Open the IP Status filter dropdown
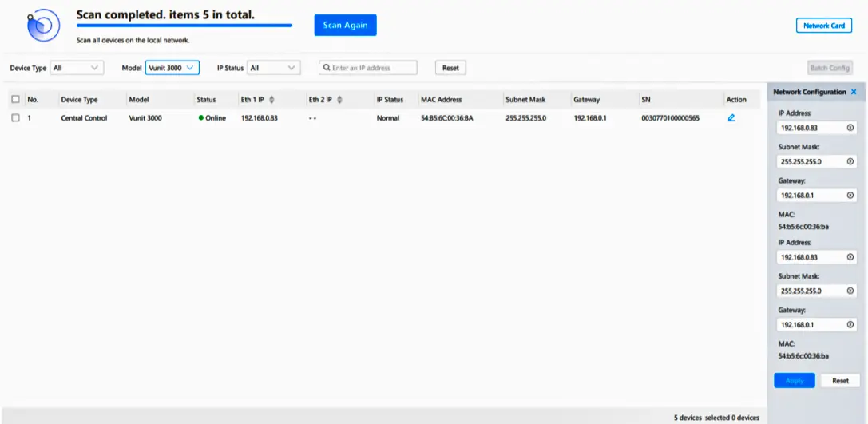 click(273, 68)
